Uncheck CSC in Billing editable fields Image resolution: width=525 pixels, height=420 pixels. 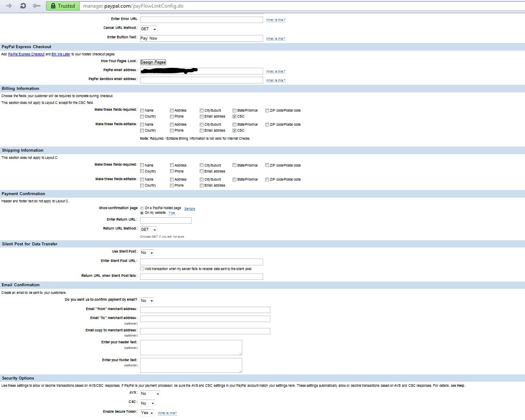(x=235, y=130)
